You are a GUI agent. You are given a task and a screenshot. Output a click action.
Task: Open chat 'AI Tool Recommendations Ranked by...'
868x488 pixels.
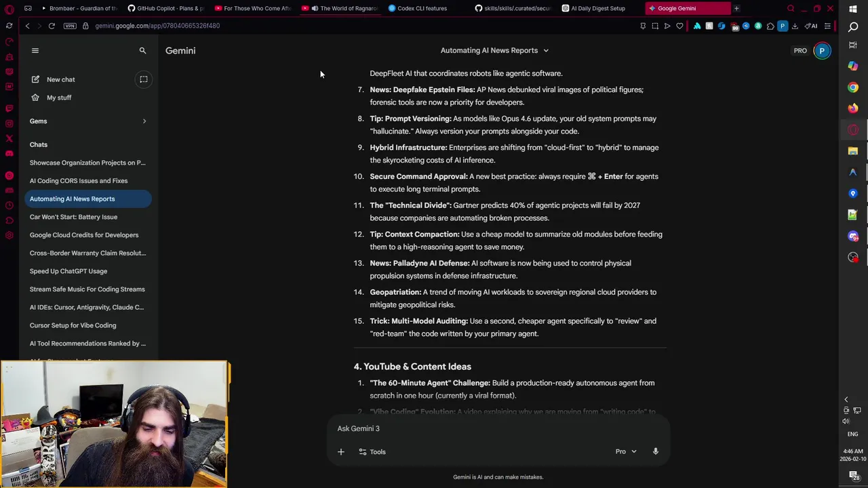pyautogui.click(x=87, y=344)
